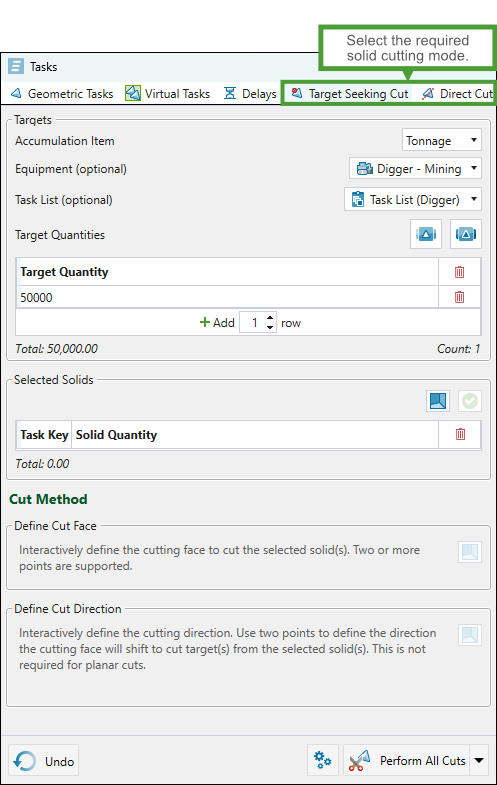Image resolution: width=497 pixels, height=785 pixels.
Task: Click green checkmark confirm selection icon
Action: coord(470,401)
